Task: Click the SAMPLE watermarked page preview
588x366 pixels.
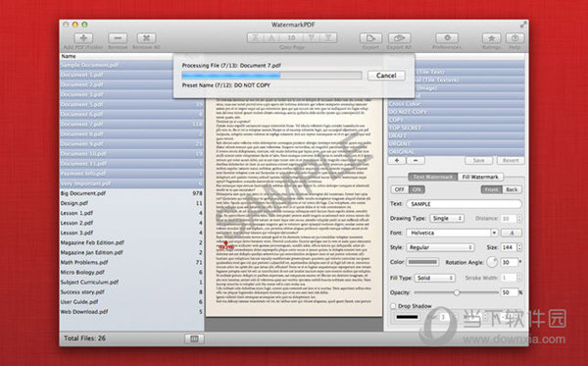Action: tap(294, 206)
